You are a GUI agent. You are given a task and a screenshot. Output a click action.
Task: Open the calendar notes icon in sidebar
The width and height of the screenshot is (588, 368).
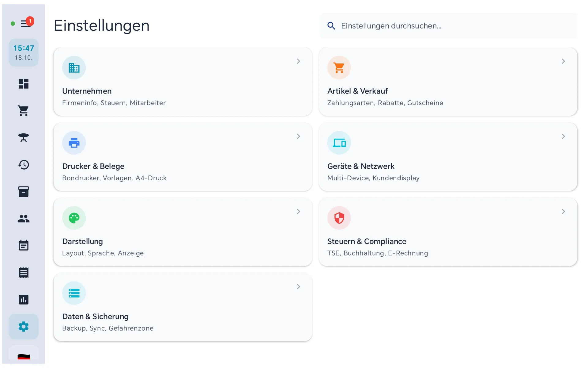(x=24, y=245)
